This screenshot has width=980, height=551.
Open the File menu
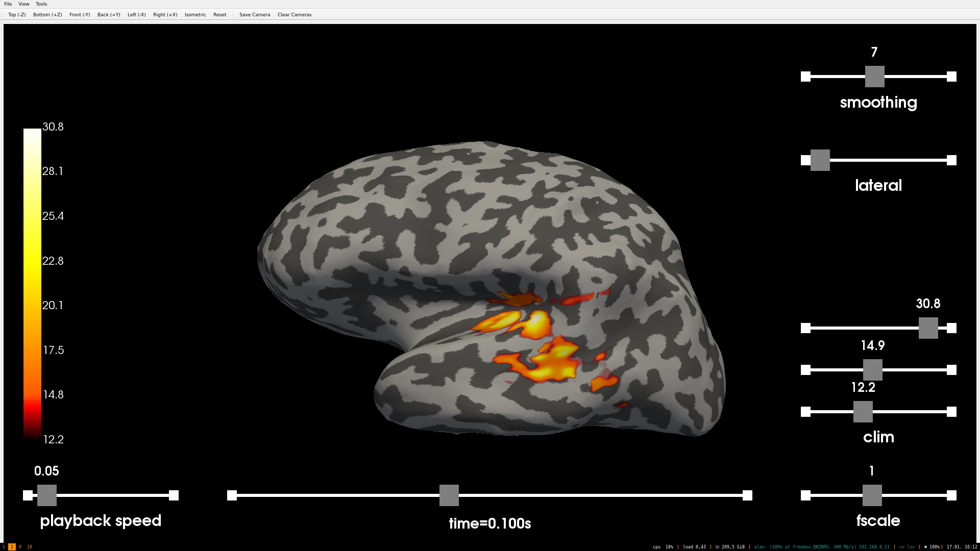(8, 4)
